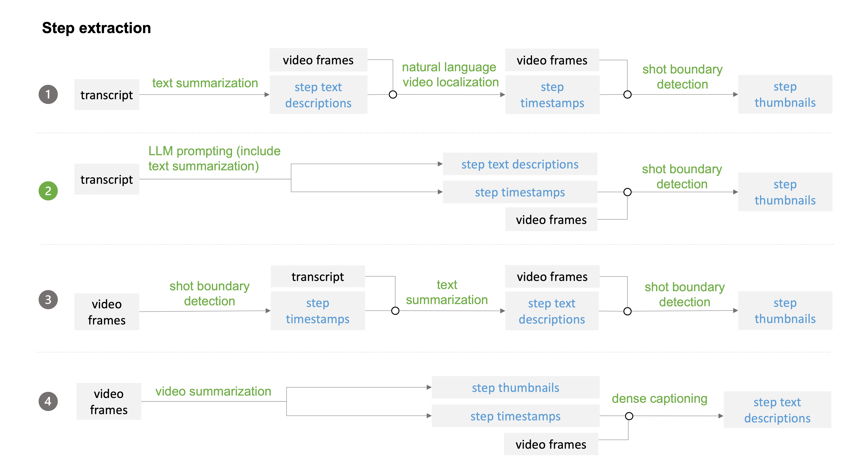
Task: Select final 'step text descriptions' output in pipeline 4
Action: point(777,410)
